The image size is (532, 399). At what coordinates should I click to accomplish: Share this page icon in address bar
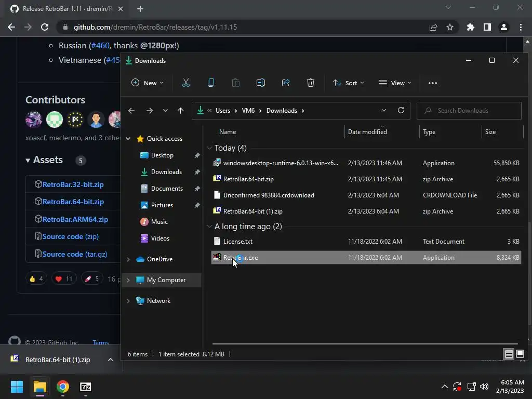click(433, 27)
